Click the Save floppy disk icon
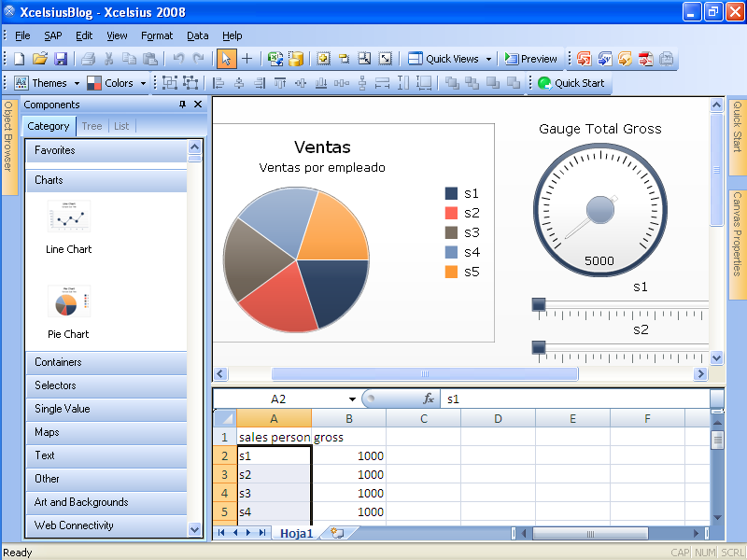This screenshot has width=747, height=560. [x=61, y=59]
